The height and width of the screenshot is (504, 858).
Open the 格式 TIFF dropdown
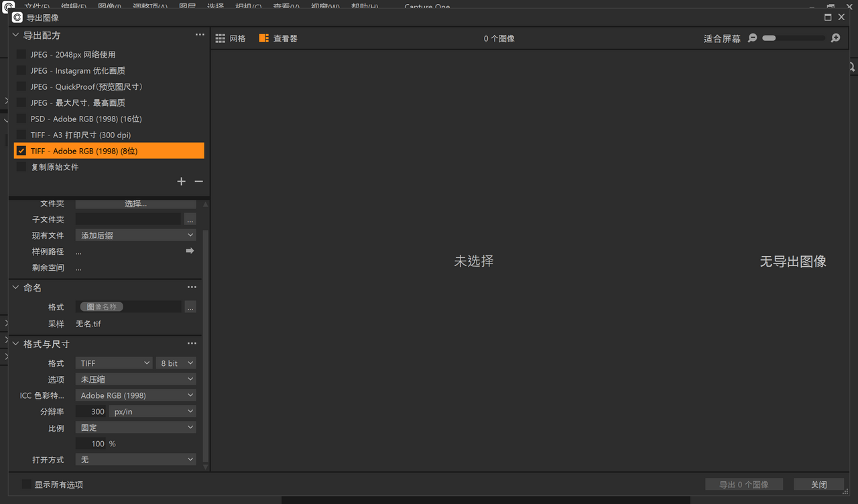[x=113, y=363]
